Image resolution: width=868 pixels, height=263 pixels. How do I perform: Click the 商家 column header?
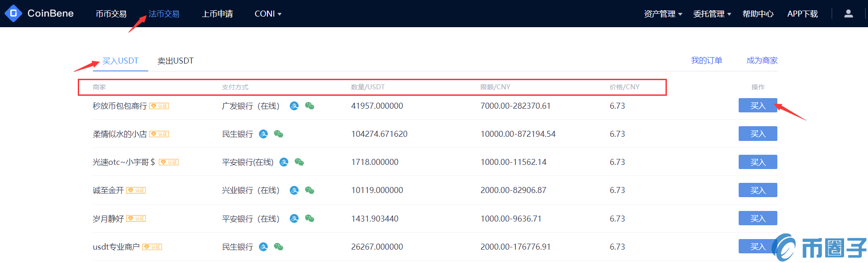(99, 87)
